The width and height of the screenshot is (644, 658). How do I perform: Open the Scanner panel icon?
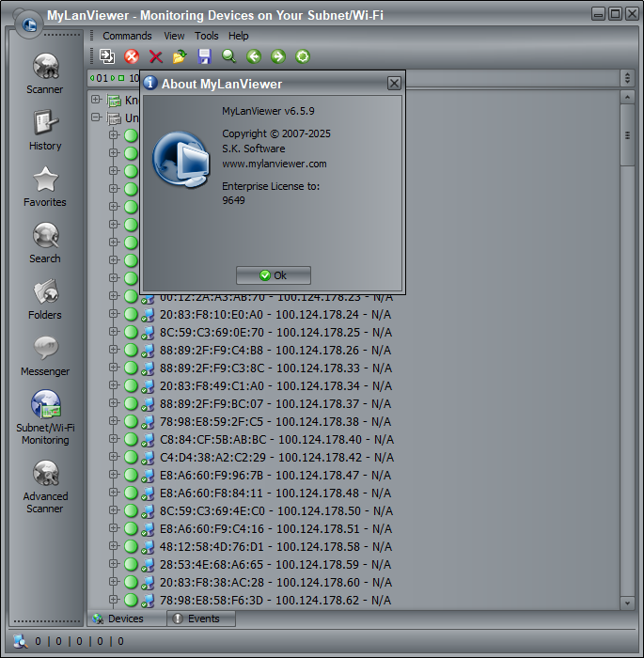point(45,66)
